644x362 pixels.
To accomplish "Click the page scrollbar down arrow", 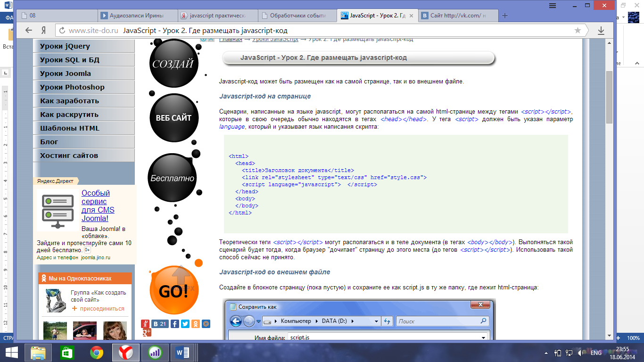I will click(x=609, y=336).
